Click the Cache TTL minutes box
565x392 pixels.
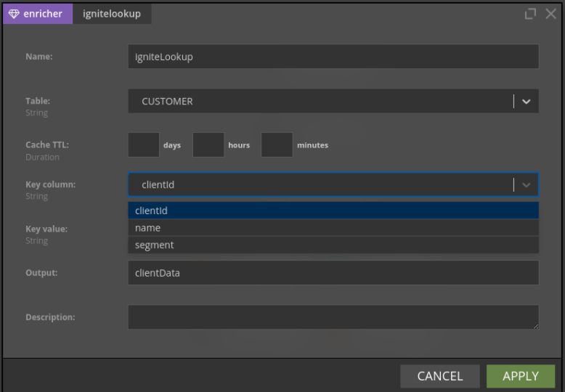277,145
